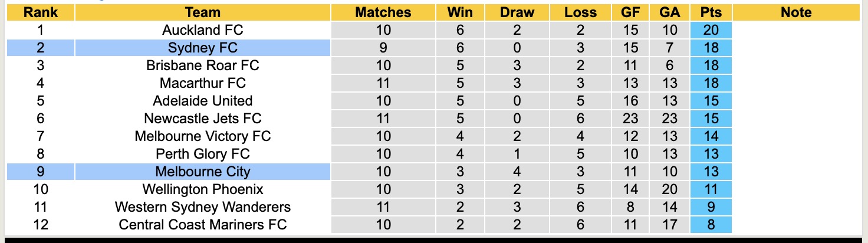Open the Sydney FC team link
The width and height of the screenshot is (868, 243).
202,48
